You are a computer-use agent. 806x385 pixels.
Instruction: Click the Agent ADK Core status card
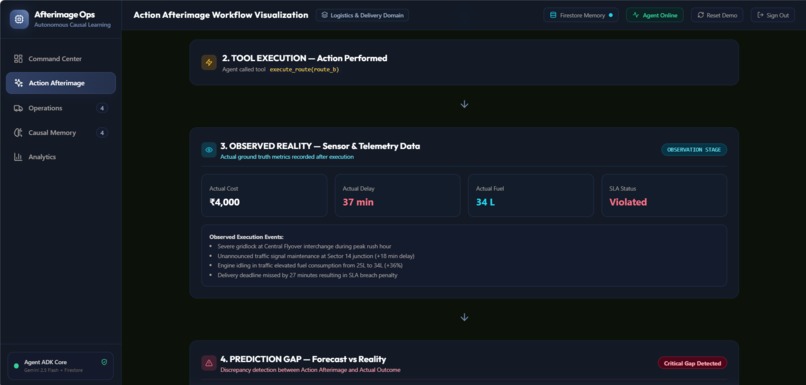click(61, 365)
